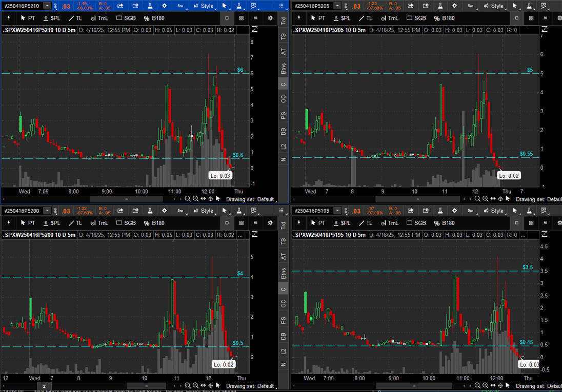Open toolbar gear settings in P5210 second row
The height and width of the screenshot is (392, 562).
270,18
